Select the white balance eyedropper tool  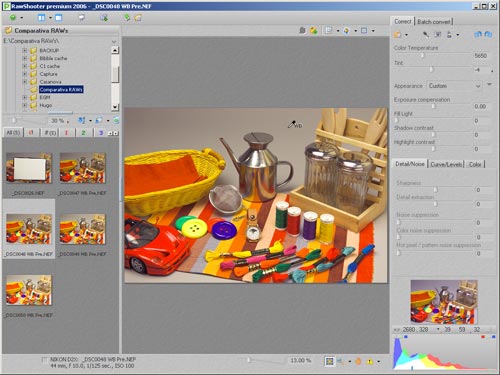click(426, 34)
